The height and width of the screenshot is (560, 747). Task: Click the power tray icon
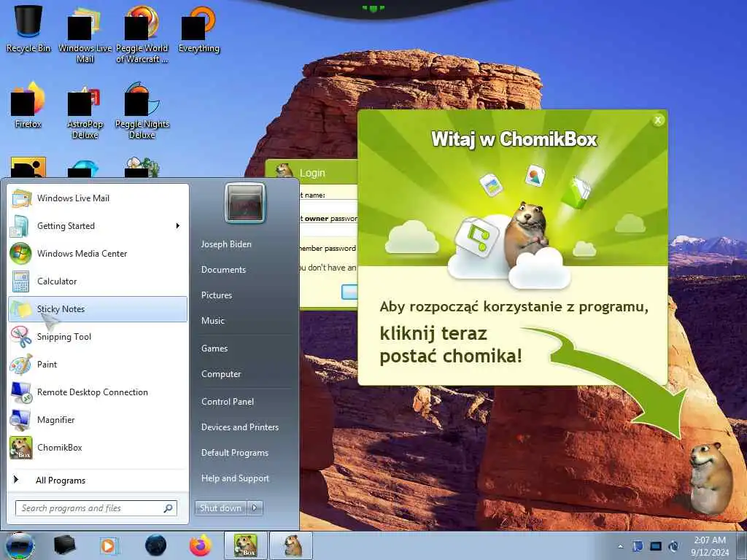[673, 546]
